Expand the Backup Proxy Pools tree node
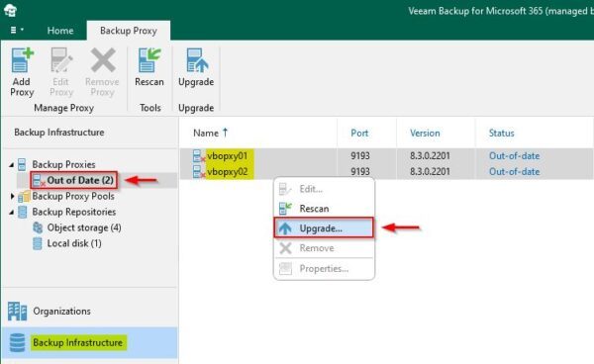This screenshot has width=594, height=364. point(12,196)
